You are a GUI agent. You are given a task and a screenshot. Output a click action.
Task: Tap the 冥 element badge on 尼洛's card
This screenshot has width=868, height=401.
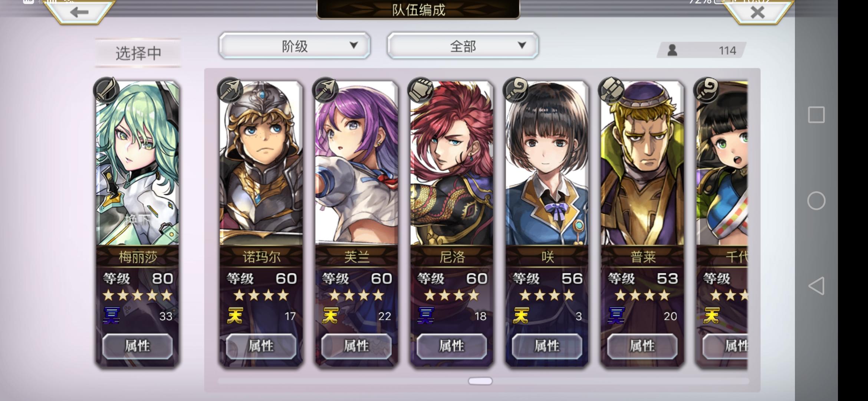coord(426,316)
